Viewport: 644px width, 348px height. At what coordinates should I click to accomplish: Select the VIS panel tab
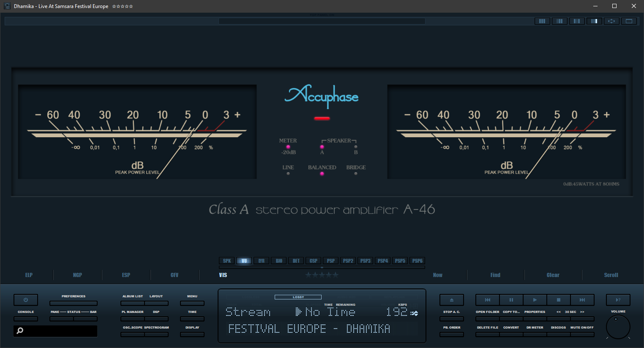(223, 275)
